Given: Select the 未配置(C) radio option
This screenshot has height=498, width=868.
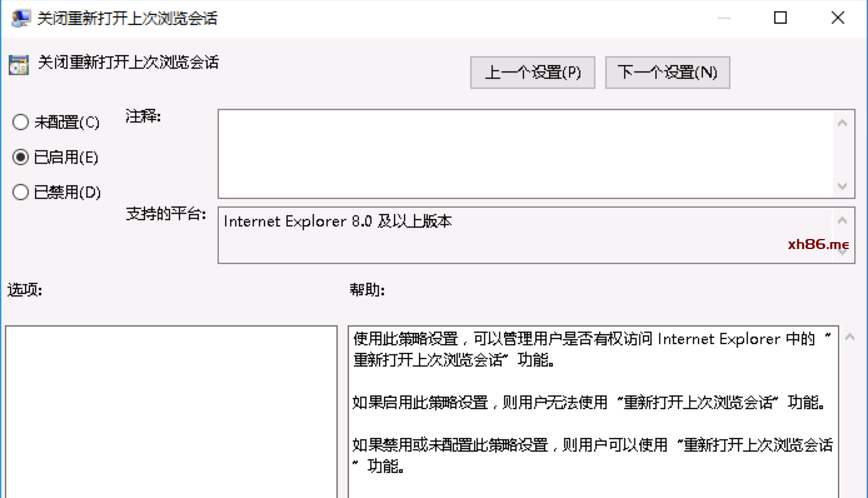Looking at the screenshot, I should coord(21,122).
